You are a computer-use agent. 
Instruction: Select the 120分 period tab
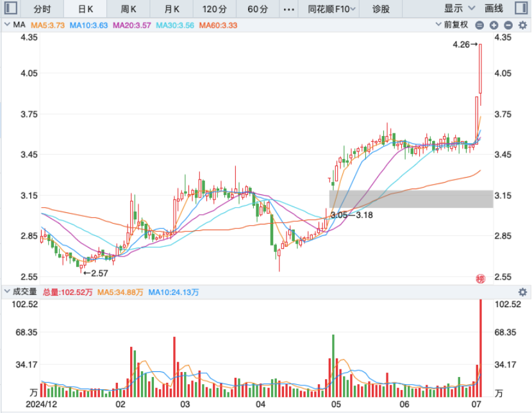(x=215, y=9)
